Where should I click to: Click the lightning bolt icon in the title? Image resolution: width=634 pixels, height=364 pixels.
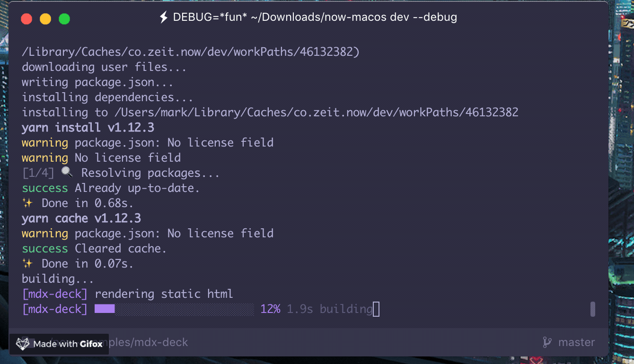163,17
